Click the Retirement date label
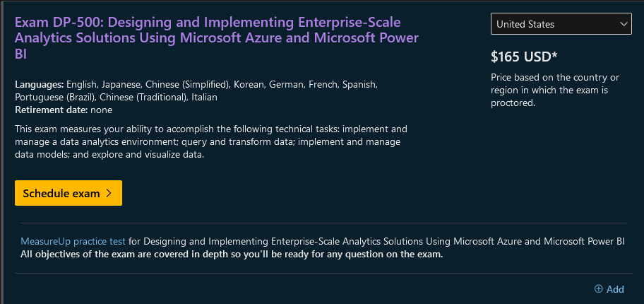This screenshot has width=644, height=304. tap(52, 110)
